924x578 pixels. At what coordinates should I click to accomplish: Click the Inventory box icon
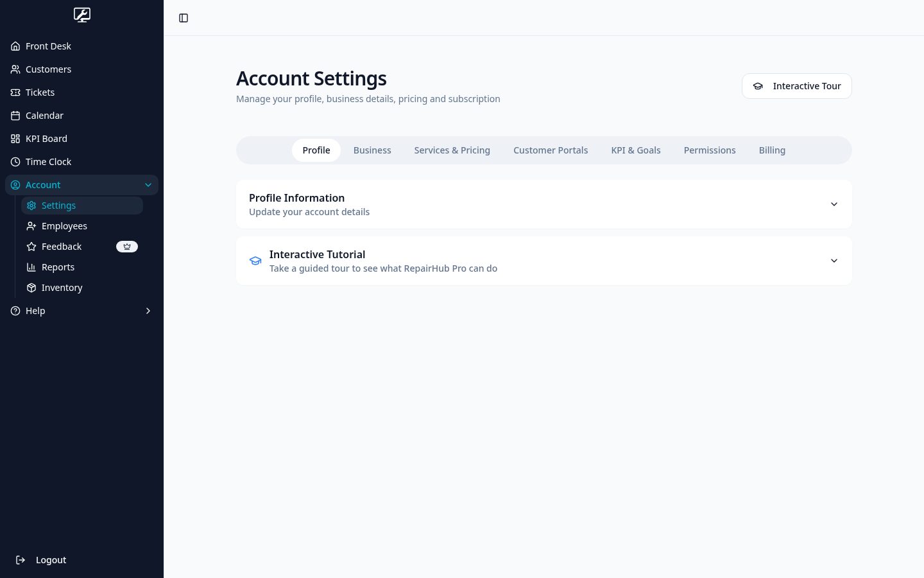point(31,288)
